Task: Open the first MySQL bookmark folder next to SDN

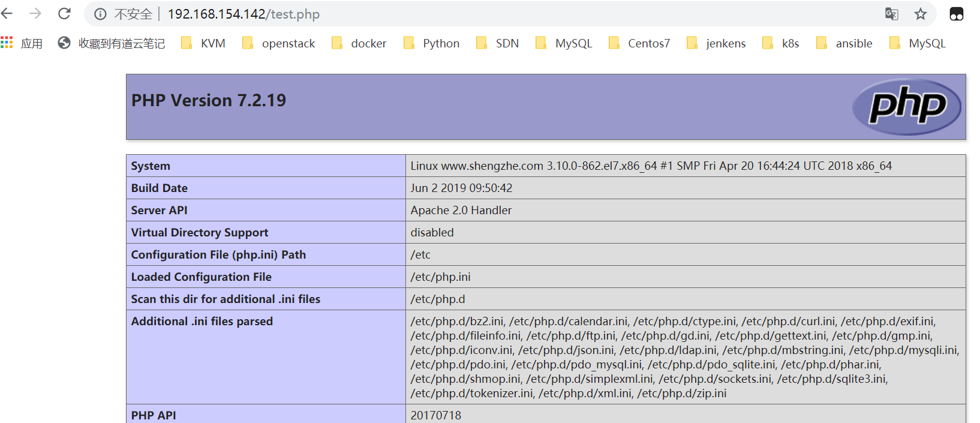Action: coord(564,43)
